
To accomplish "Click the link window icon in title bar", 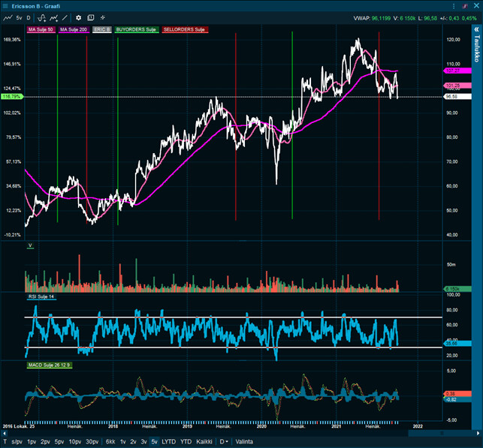I will [465, 6].
